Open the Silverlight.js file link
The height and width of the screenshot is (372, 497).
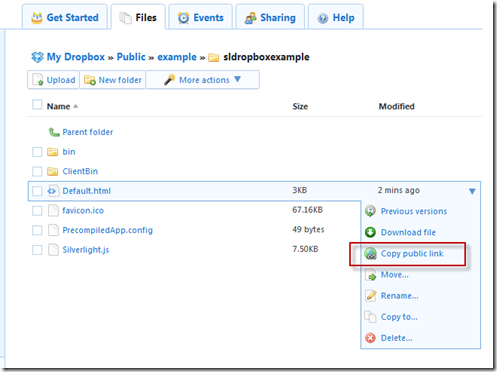[86, 250]
